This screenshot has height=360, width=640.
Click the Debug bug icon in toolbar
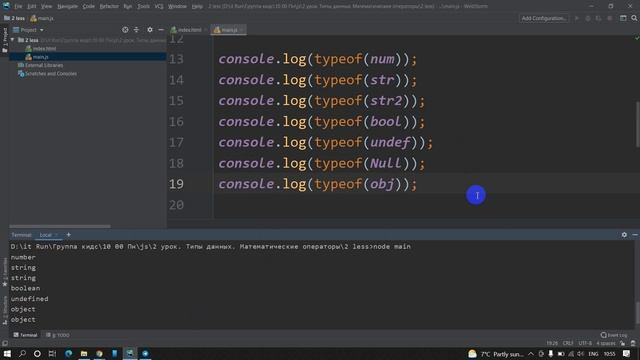pos(588,18)
